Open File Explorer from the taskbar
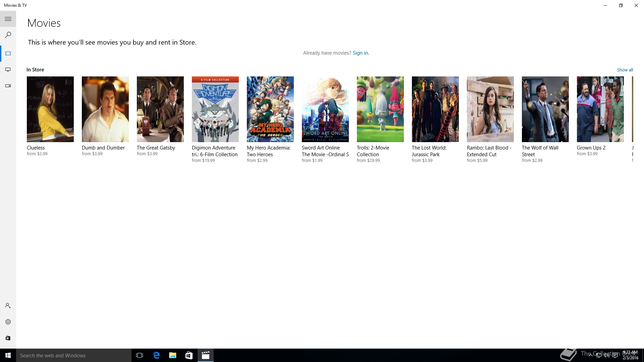 pos(173,355)
